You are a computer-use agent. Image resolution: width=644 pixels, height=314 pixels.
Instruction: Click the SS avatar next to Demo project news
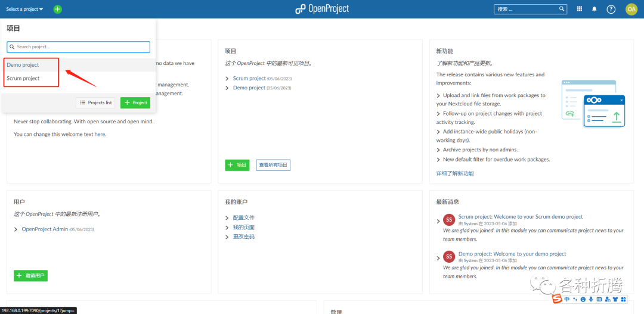449,257
